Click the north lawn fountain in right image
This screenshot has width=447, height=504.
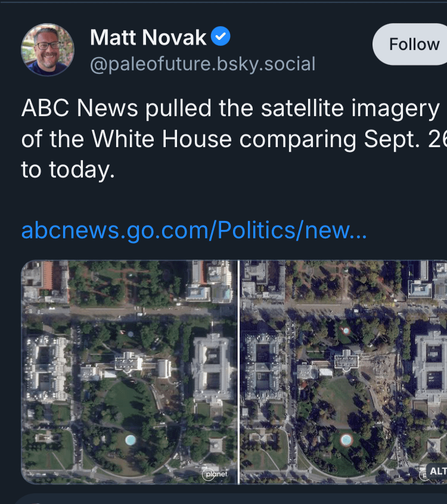point(346,329)
